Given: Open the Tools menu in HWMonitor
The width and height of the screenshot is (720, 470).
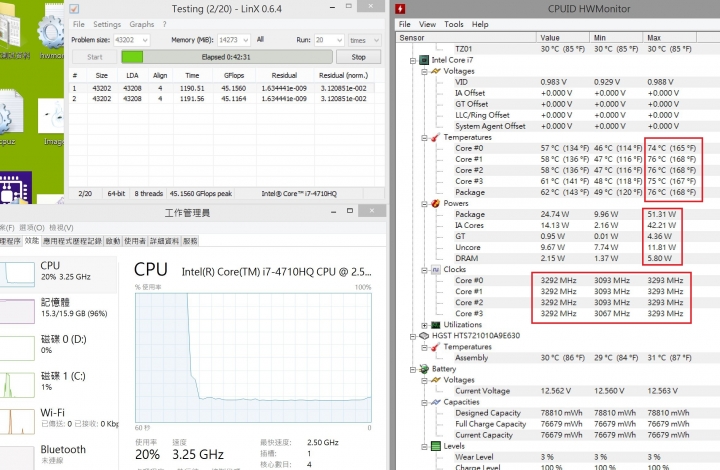Looking at the screenshot, I should pyautogui.click(x=454, y=24).
